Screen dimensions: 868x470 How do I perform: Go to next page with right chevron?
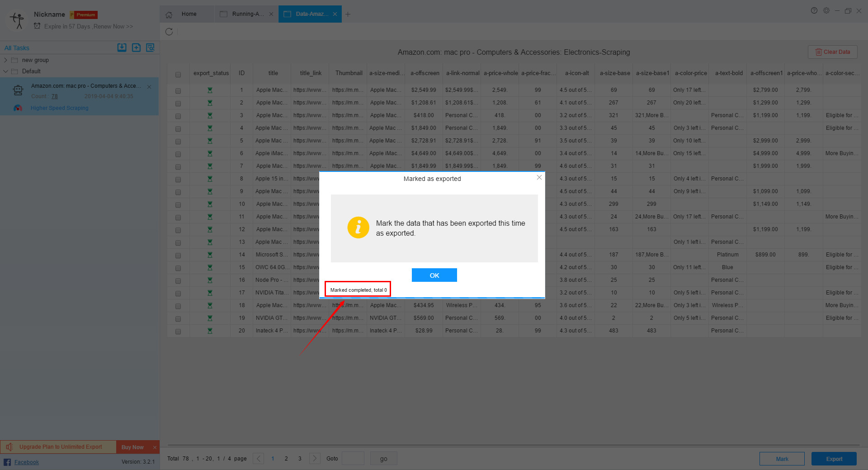tap(315, 458)
